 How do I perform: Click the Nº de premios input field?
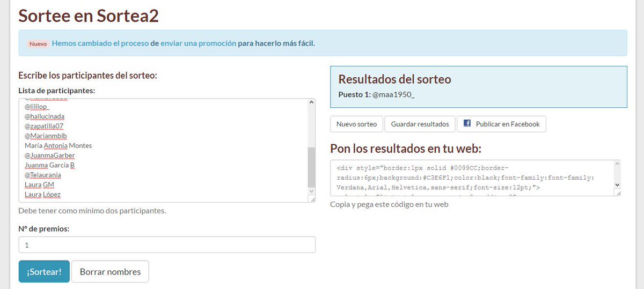[167, 244]
